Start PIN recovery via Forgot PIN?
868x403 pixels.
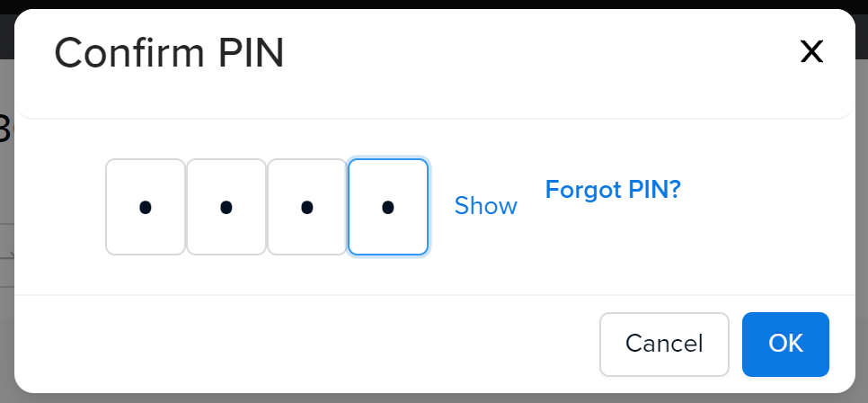click(613, 190)
